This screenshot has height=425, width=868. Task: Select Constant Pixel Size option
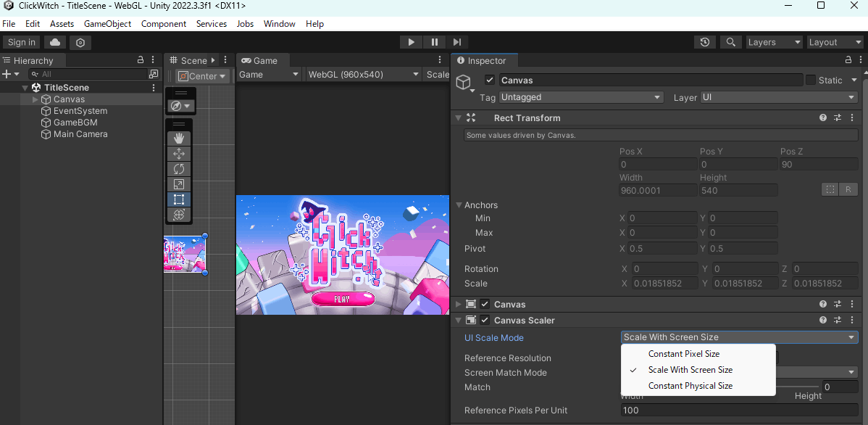pos(698,353)
